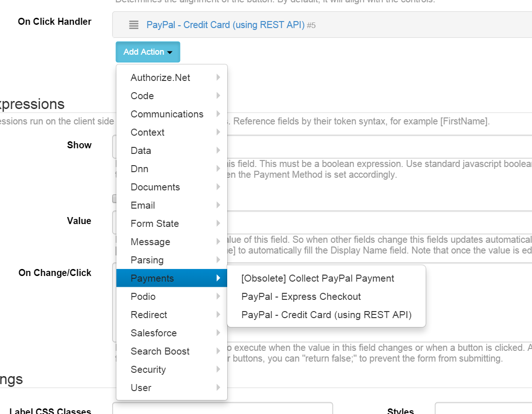Open the Add Action dropdown

[148, 52]
